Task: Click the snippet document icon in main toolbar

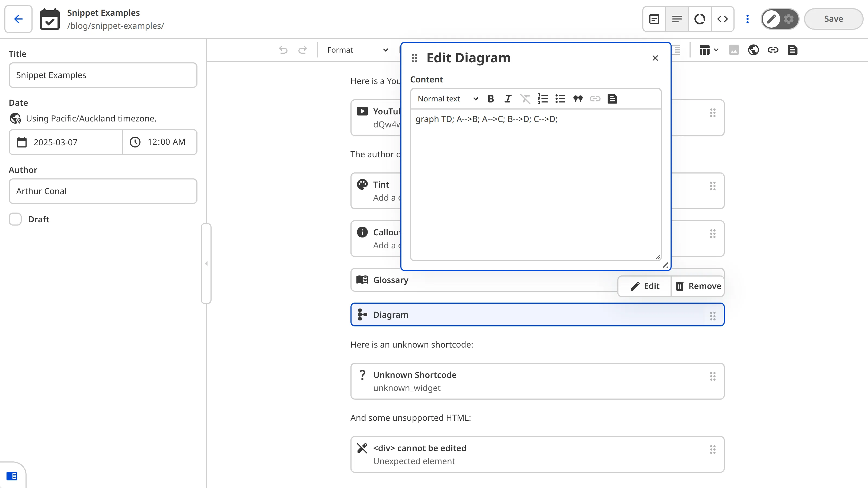Action: 792,50
